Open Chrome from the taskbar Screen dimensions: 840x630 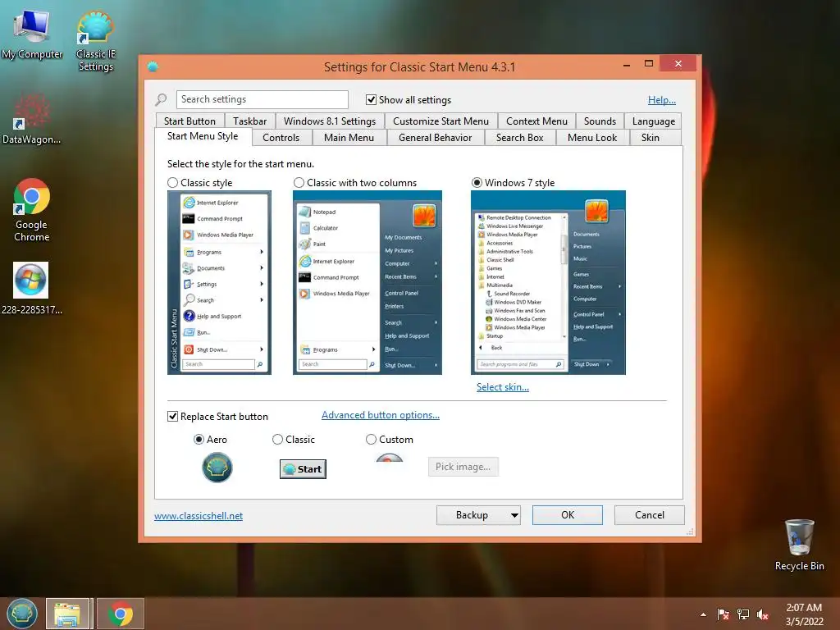121,614
